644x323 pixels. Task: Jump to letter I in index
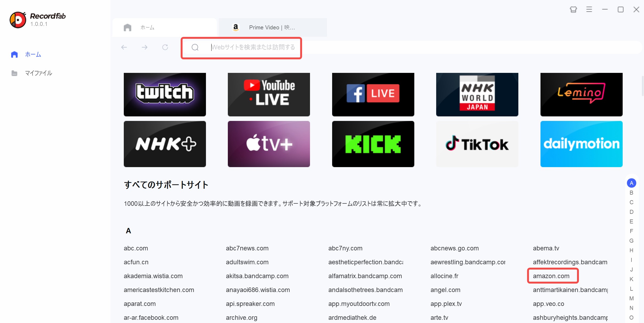coord(631,260)
